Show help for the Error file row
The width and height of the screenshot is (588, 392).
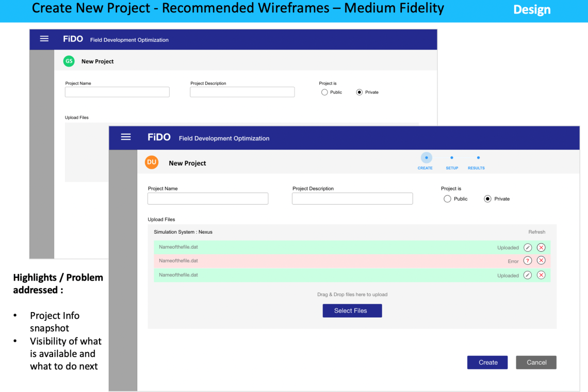point(528,260)
